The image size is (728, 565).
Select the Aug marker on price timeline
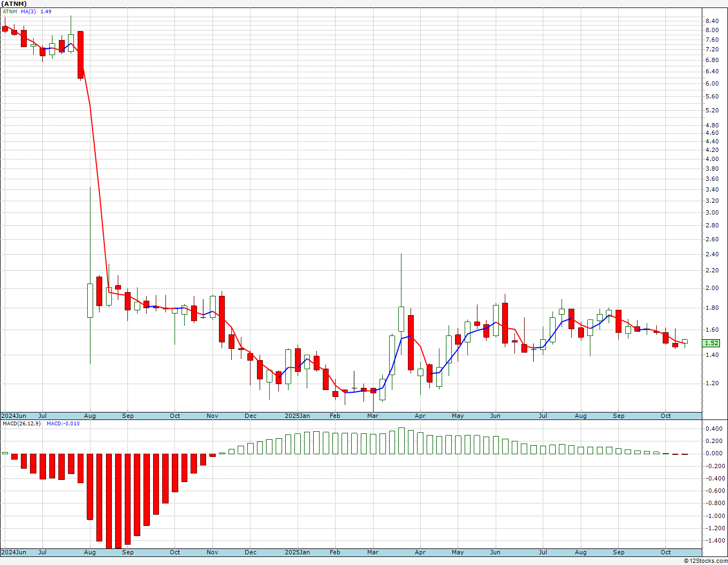[x=90, y=416]
